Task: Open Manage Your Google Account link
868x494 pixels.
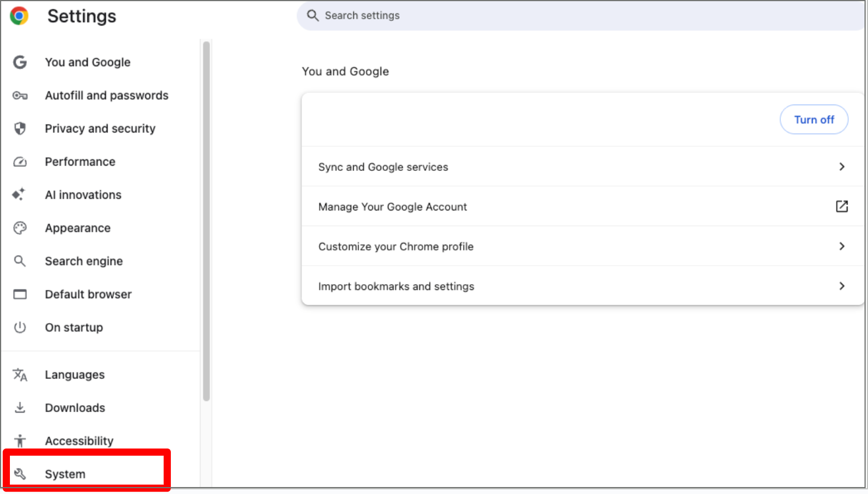Action: pyautogui.click(x=393, y=207)
